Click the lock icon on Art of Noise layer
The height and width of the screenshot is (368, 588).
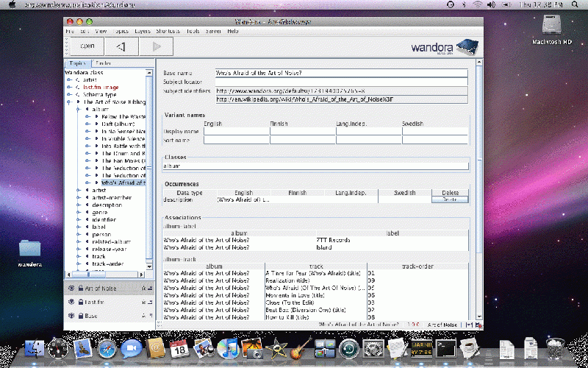click(79, 288)
